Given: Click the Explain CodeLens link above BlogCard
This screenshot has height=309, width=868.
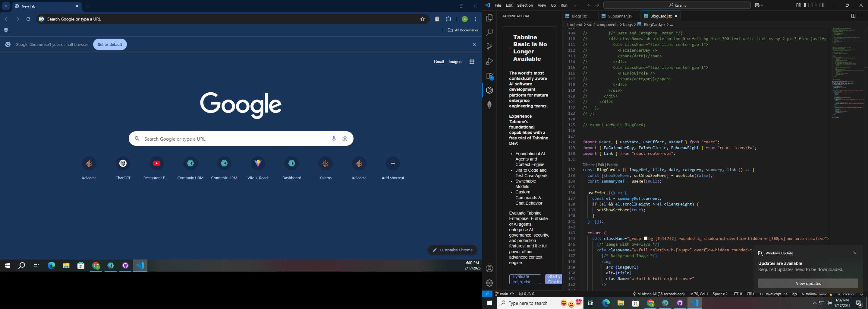Looking at the screenshot, I should click(612, 165).
